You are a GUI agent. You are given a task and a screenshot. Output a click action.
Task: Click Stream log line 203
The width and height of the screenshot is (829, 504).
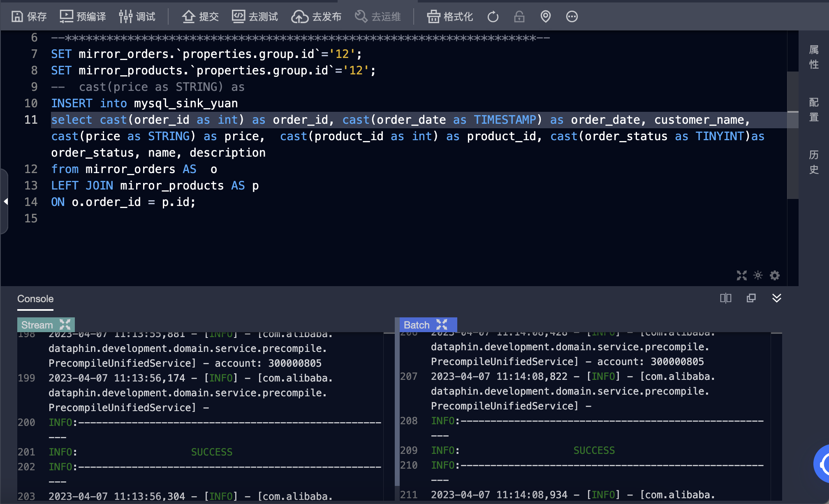[x=190, y=497]
